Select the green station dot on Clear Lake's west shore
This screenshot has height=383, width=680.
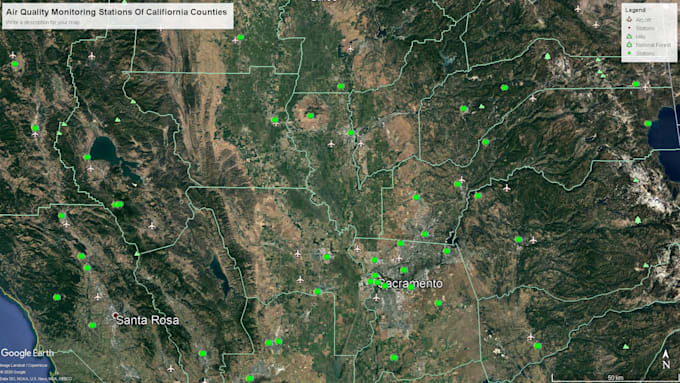(x=87, y=157)
